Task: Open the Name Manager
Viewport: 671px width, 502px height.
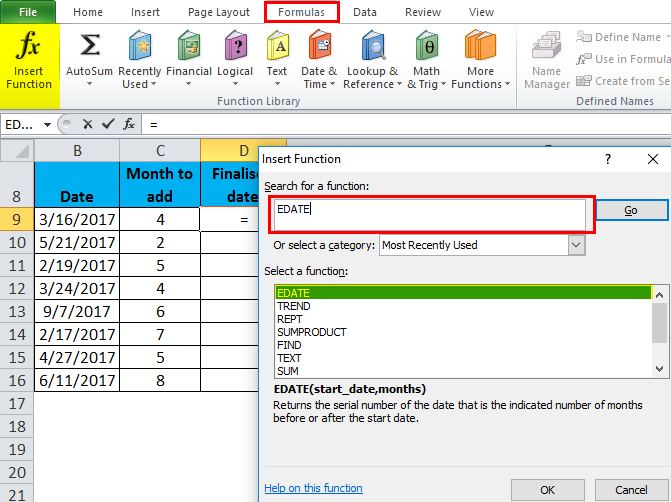Action: [546, 59]
